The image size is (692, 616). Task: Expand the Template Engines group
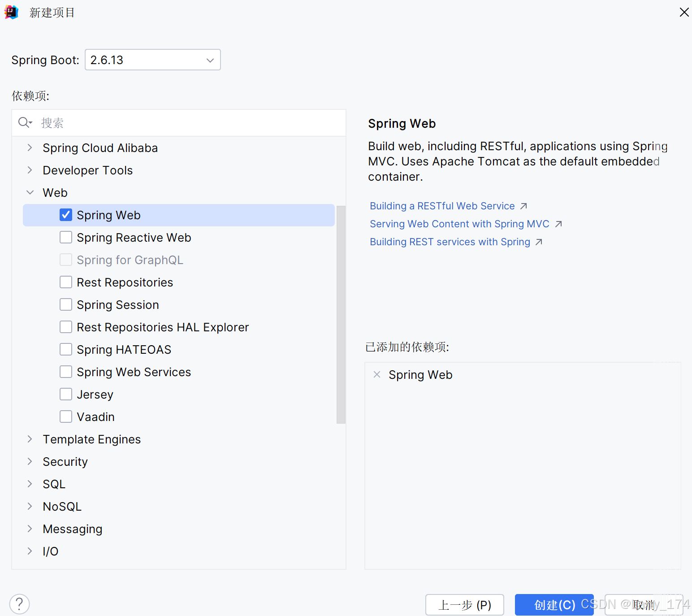tap(30, 439)
